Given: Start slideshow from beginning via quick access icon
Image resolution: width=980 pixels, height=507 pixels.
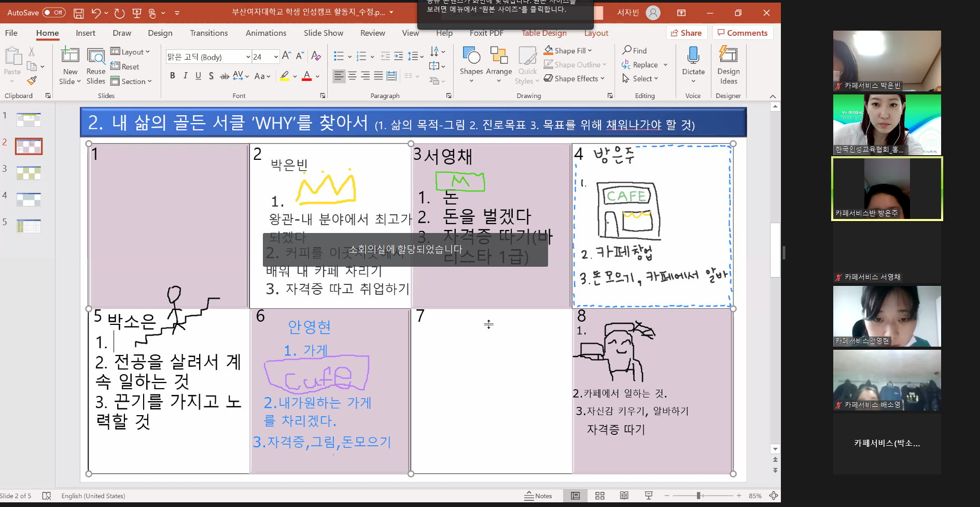Looking at the screenshot, I should point(137,13).
